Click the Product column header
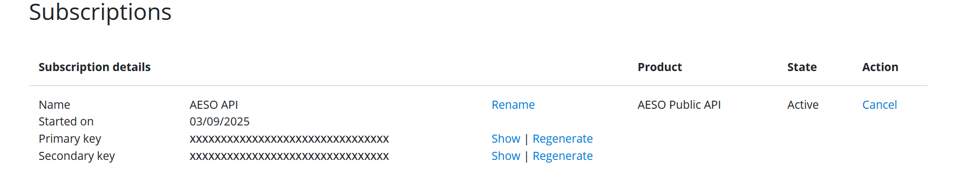 659,67
